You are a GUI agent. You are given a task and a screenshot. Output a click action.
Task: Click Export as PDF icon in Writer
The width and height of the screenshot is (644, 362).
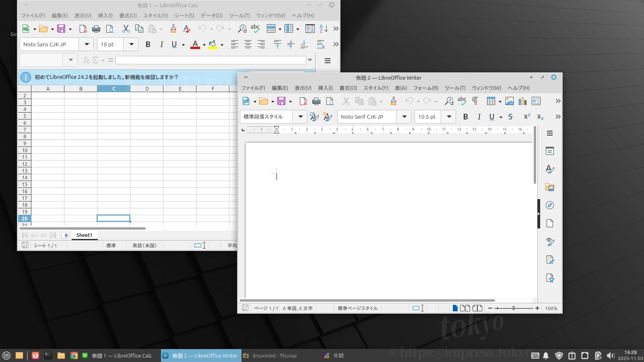tap(303, 101)
